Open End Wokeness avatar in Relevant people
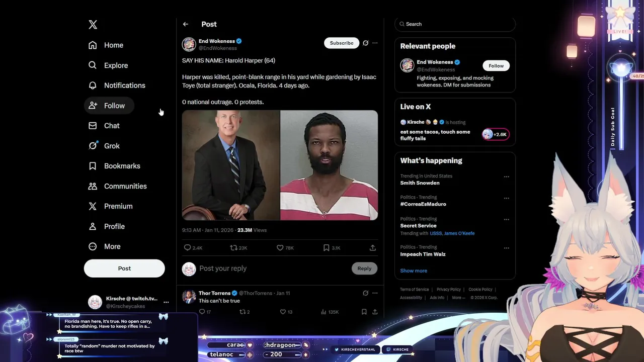The height and width of the screenshot is (362, 644). pyautogui.click(x=407, y=65)
